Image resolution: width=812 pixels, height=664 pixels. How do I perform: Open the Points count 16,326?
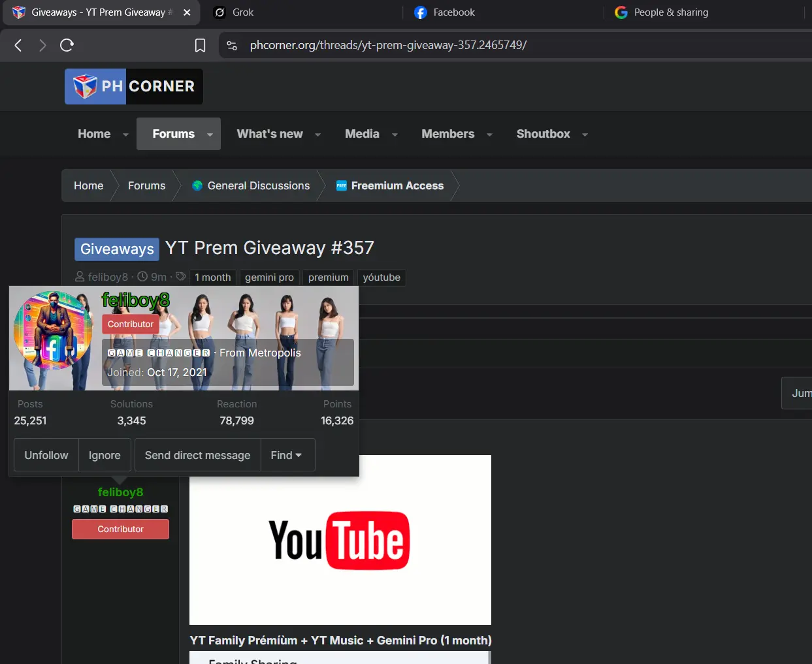(x=337, y=420)
